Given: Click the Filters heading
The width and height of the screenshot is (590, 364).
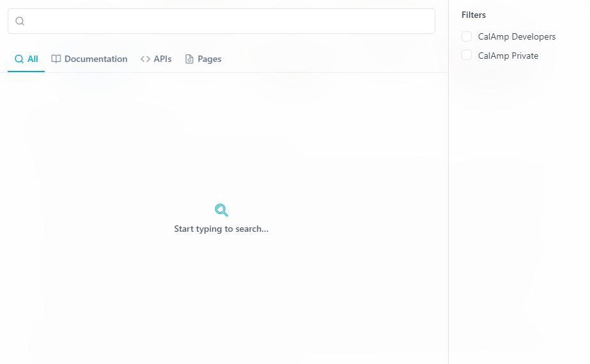Looking at the screenshot, I should pos(474,15).
